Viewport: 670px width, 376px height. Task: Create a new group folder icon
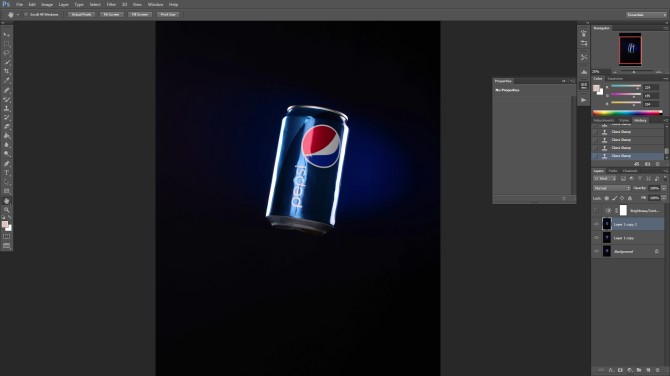point(639,370)
